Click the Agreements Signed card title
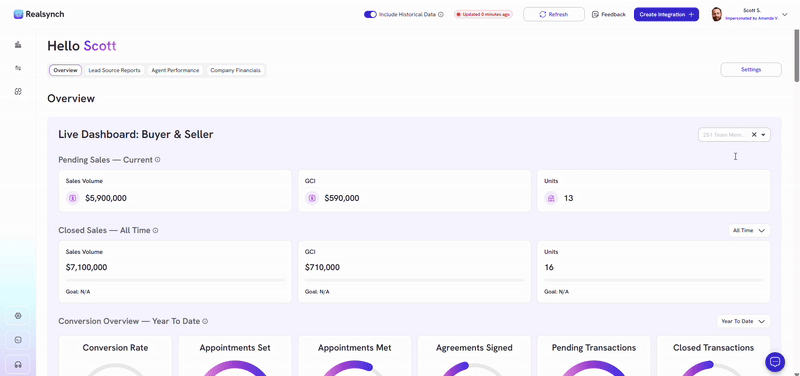 tap(474, 348)
